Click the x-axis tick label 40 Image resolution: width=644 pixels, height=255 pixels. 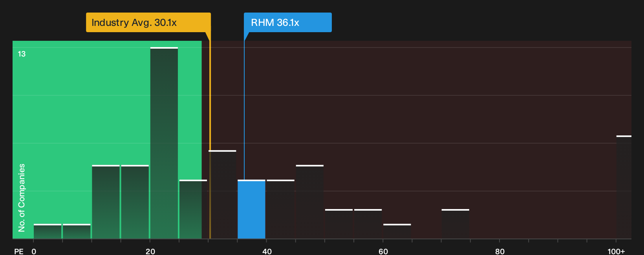267,251
